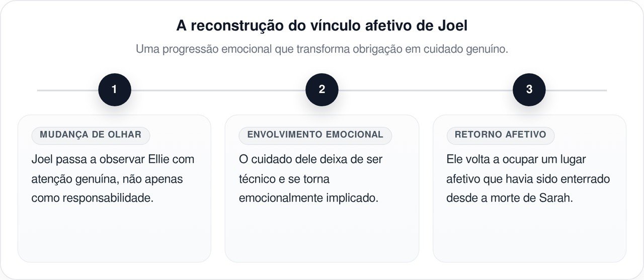644x280 pixels.
Task: Select the ENVOLVIMENTO EMOCIONAL label
Action: coord(315,135)
